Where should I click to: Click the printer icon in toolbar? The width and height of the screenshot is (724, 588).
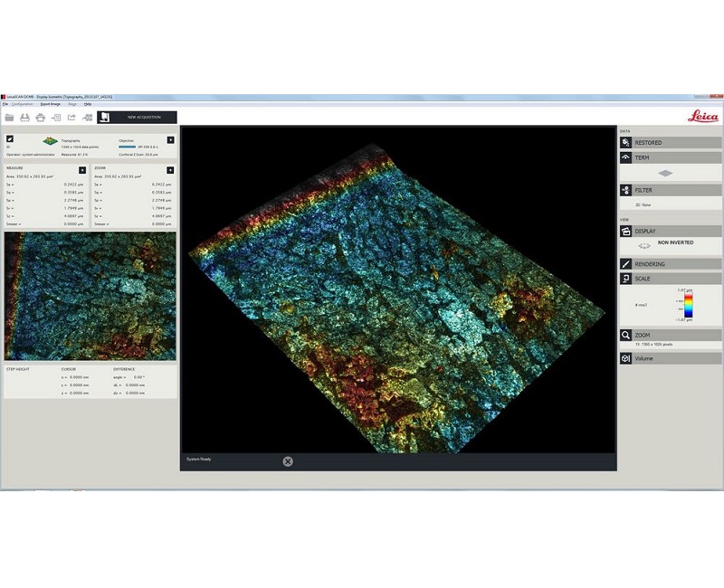(40, 118)
